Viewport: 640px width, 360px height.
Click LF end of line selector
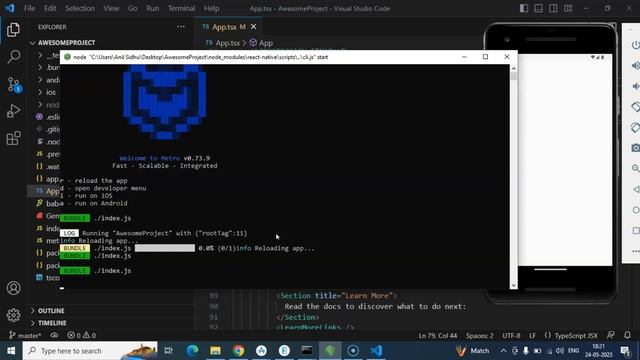pos(533,336)
